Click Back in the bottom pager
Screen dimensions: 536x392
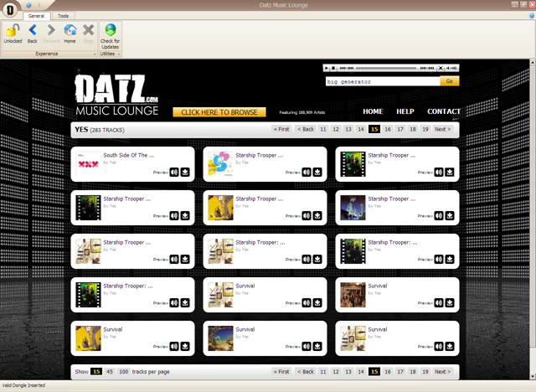tap(306, 372)
